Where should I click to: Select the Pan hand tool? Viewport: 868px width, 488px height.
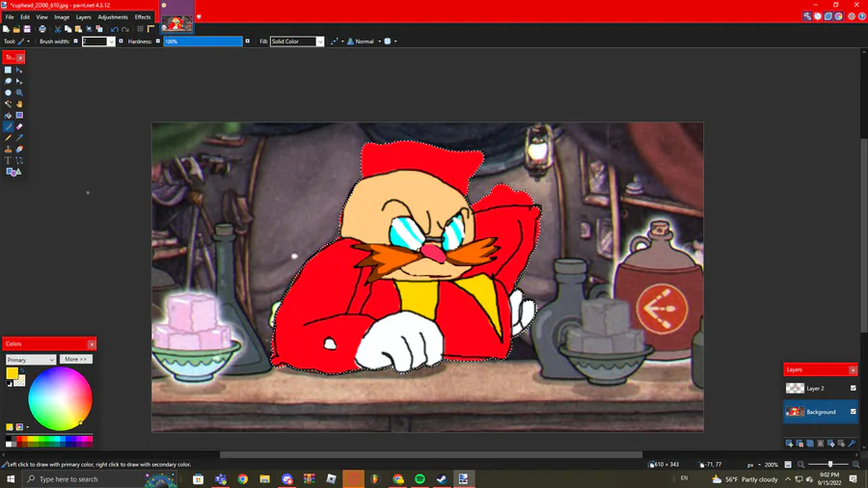(19, 104)
